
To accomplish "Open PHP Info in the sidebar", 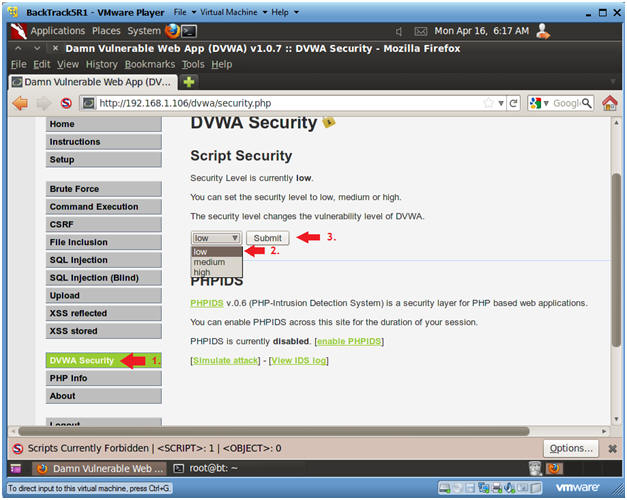I will (x=104, y=378).
